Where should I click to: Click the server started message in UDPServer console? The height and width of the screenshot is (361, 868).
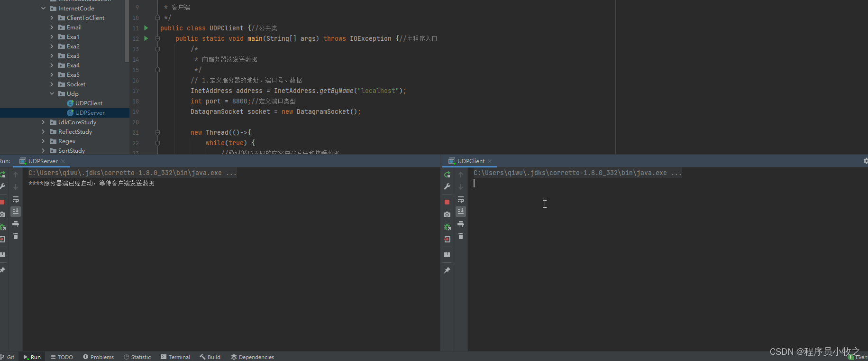coord(91,183)
